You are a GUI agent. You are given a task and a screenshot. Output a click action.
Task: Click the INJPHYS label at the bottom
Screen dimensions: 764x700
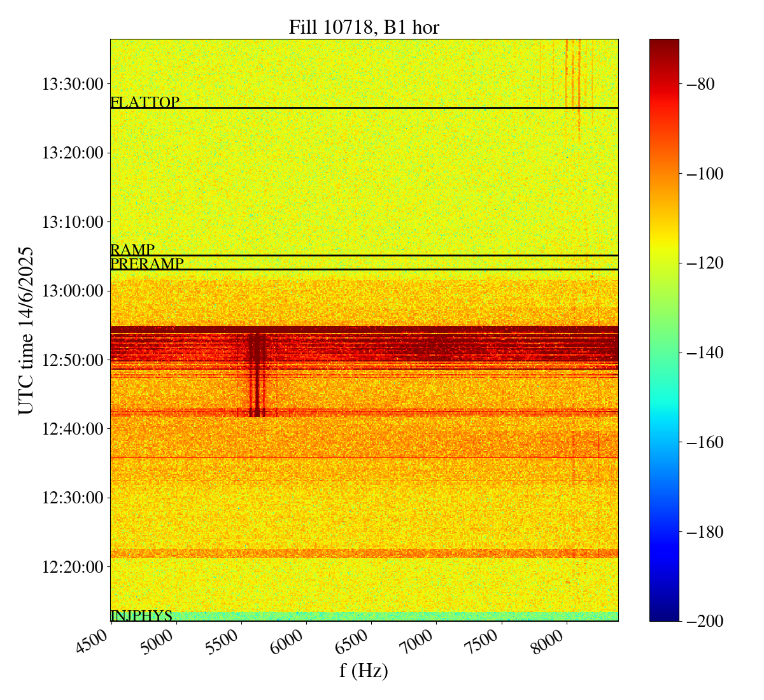pos(141,615)
